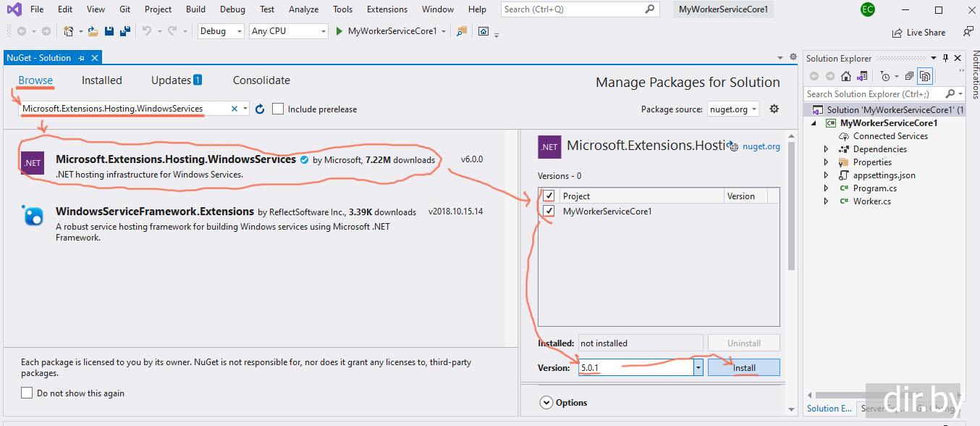Click the Install button
Viewport: 980px width, 426px height.
[743, 368]
